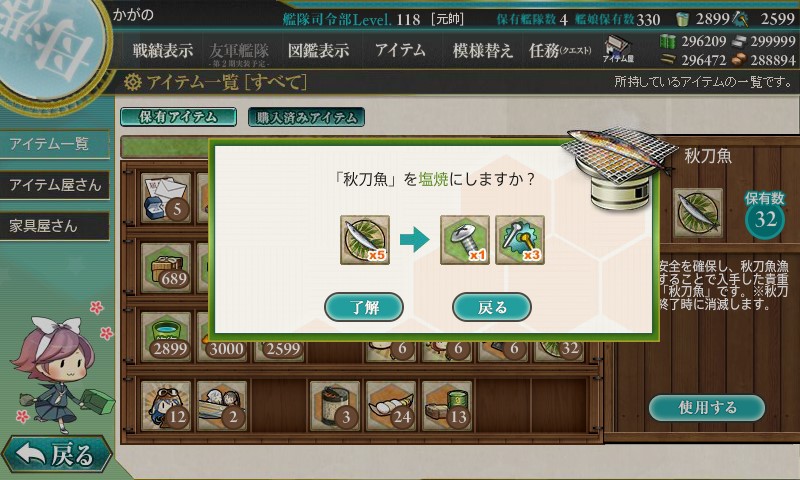Select the canned item with count 13
The image size is (800, 480).
click(x=447, y=406)
